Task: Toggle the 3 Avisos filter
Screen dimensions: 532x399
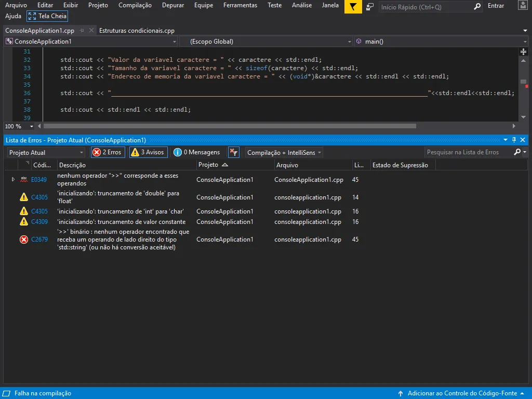Action: coord(148,152)
